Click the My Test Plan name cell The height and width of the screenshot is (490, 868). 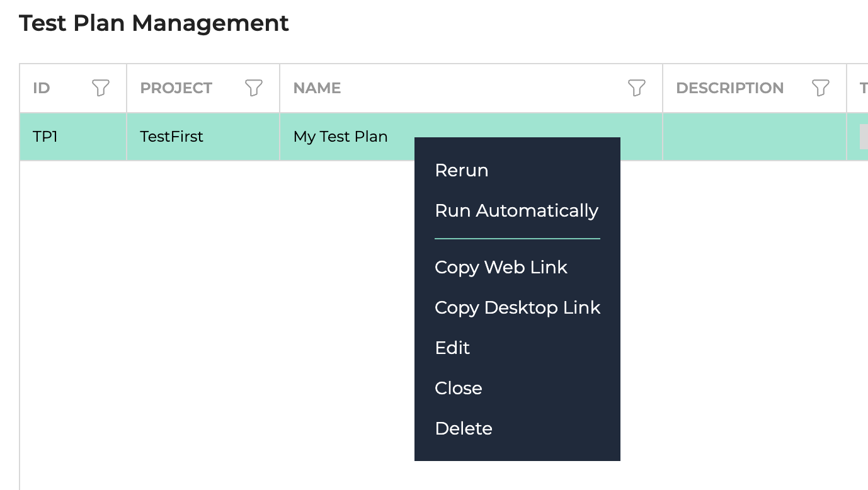click(340, 137)
